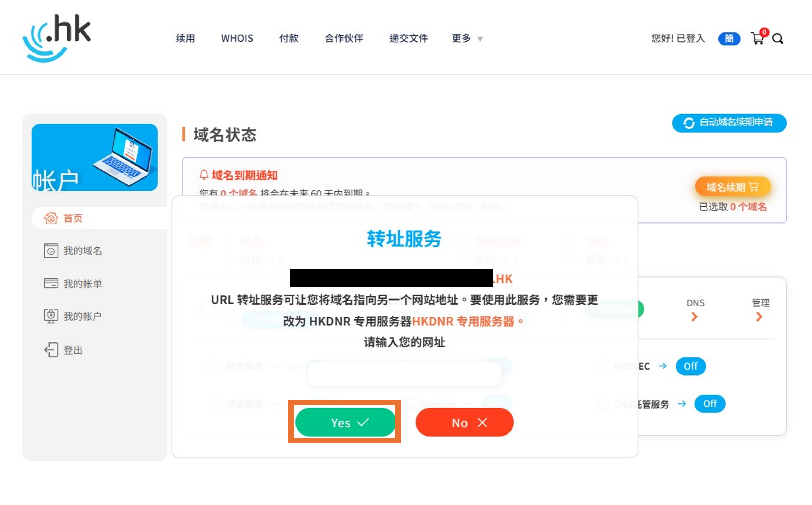Cancel with the red No button
Image resolution: width=812 pixels, height=505 pixels.
coord(464,422)
